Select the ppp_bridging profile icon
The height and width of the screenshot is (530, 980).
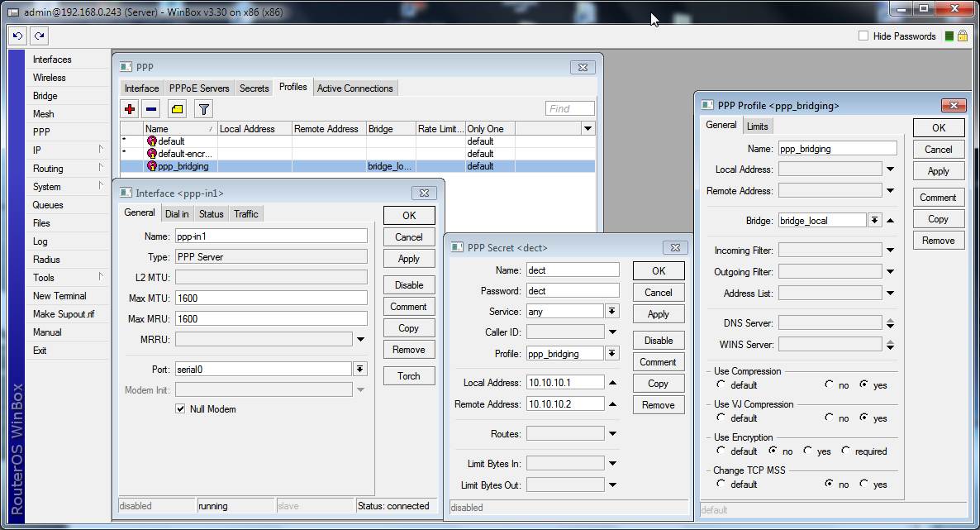pyautogui.click(x=151, y=166)
